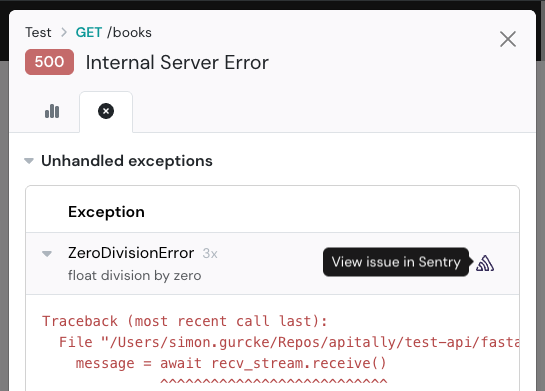Screen dimensions: 545x391
Task: Collapse the Unhandled exceptions section
Action: (29, 161)
